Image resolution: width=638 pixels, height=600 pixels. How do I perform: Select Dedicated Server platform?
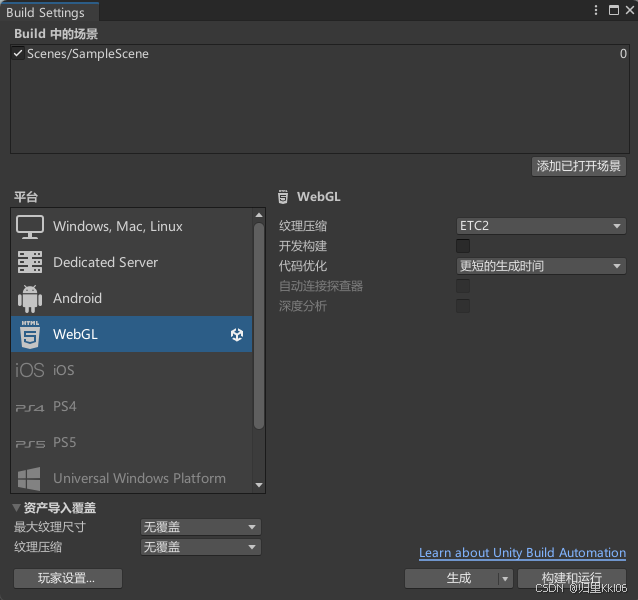pyautogui.click(x=132, y=262)
